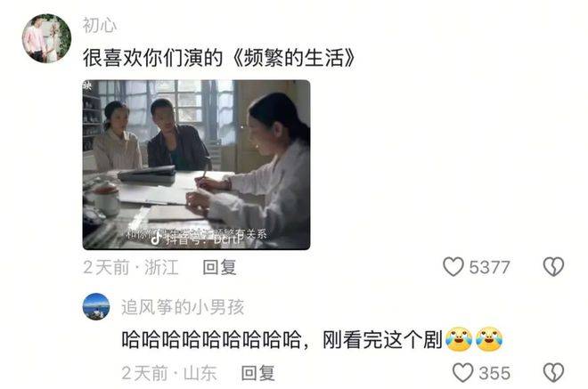Select the reply text 刚看完这个剧

tap(382, 339)
